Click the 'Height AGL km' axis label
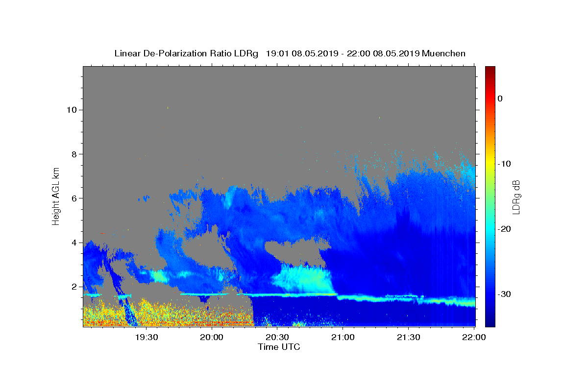Screen dimensions: 588x392 [56, 196]
